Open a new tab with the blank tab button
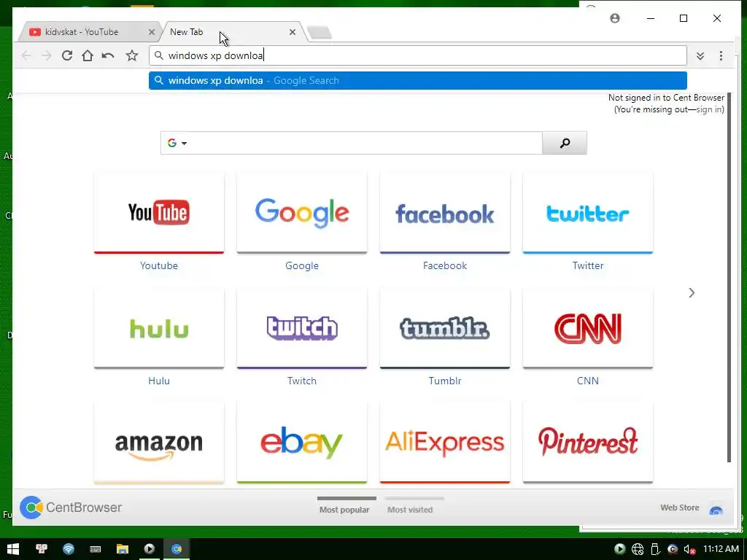The width and height of the screenshot is (747, 560). tap(320, 32)
